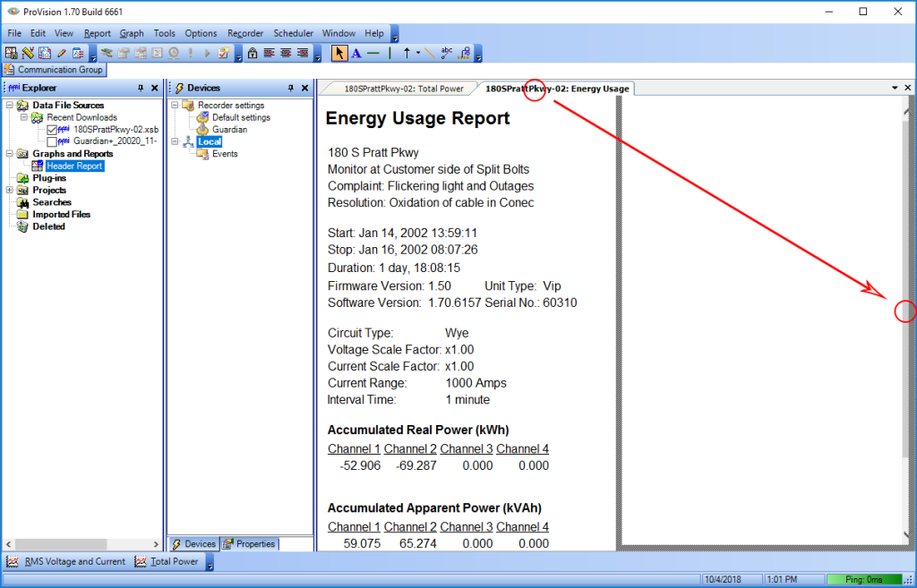Select the line drawing tool
Viewport: 917px width, 588px height.
click(x=374, y=53)
